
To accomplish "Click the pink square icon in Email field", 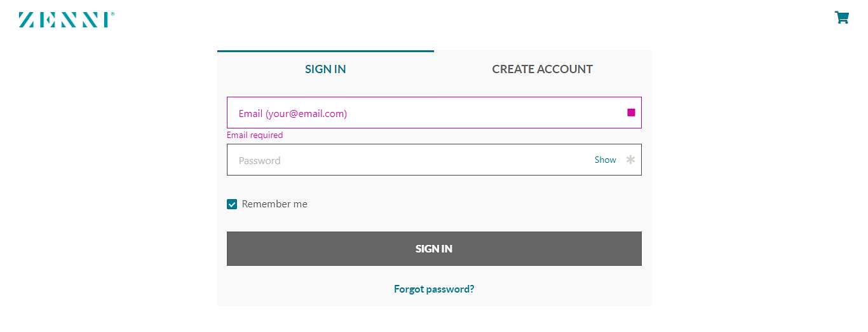I will 631,113.
